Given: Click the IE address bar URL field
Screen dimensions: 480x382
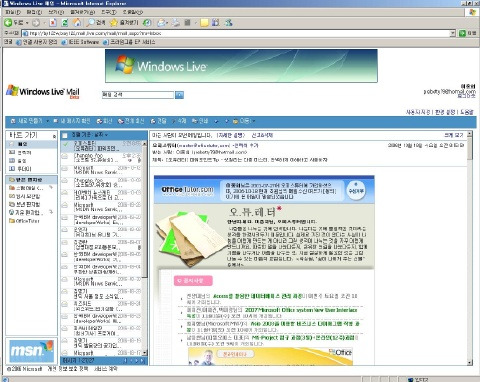Looking at the screenshot, I should pyautogui.click(x=235, y=33).
